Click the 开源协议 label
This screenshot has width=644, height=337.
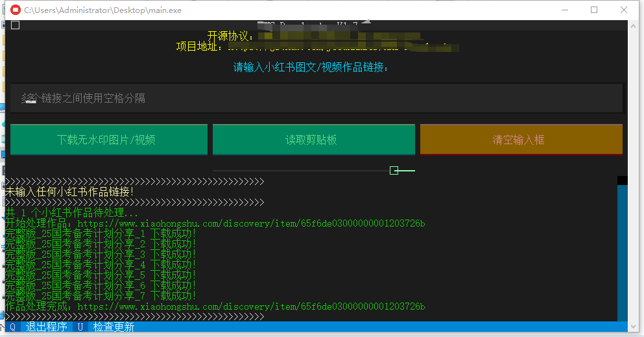pyautogui.click(x=230, y=36)
